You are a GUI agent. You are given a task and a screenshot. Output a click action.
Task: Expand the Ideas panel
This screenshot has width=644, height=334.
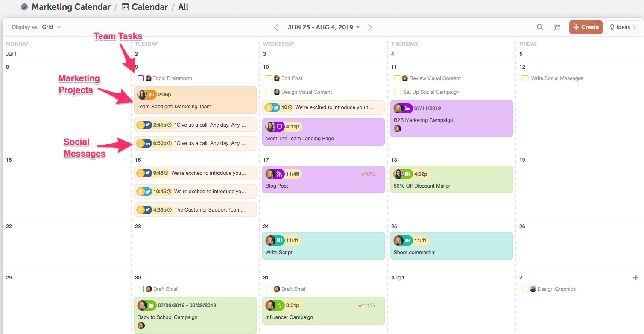(x=623, y=27)
